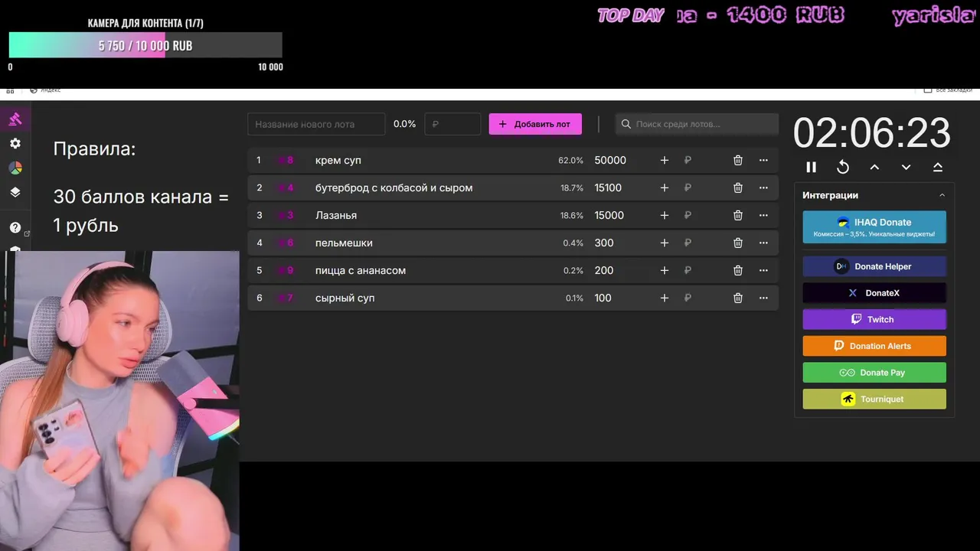Screen dimensions: 980x551
Task: Open more options for Лазанья
Action: [x=763, y=216]
